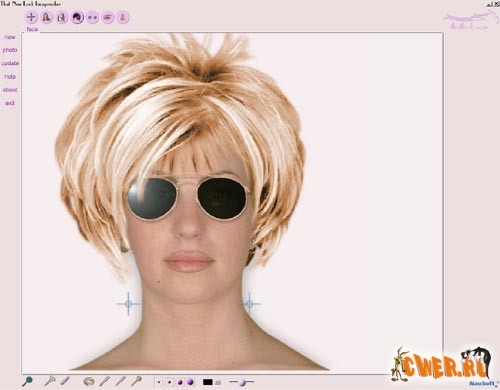Click the right face alignment crosshair marker
This screenshot has height=390, width=500.
249,303
